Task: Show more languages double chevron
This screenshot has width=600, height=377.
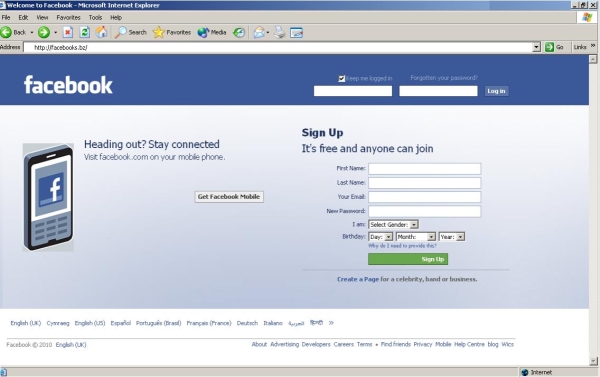Action: [x=331, y=323]
